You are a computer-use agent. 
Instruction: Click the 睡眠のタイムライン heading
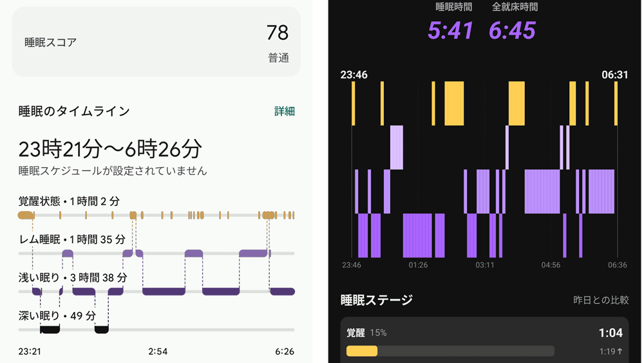74,111
